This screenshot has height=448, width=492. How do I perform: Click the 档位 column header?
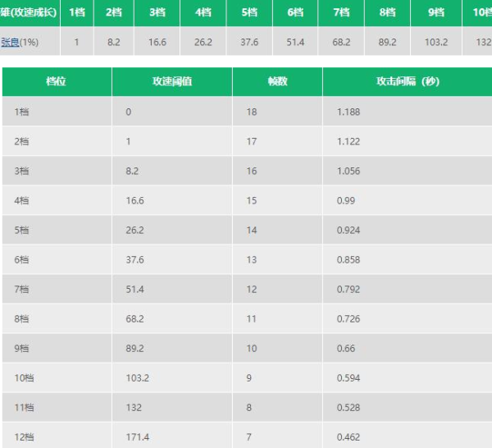[57, 82]
